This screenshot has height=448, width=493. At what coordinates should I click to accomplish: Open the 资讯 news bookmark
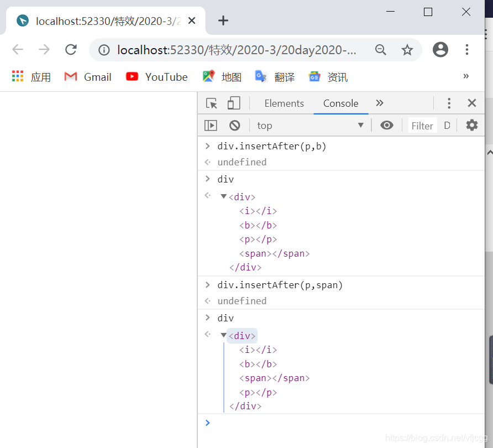(328, 77)
